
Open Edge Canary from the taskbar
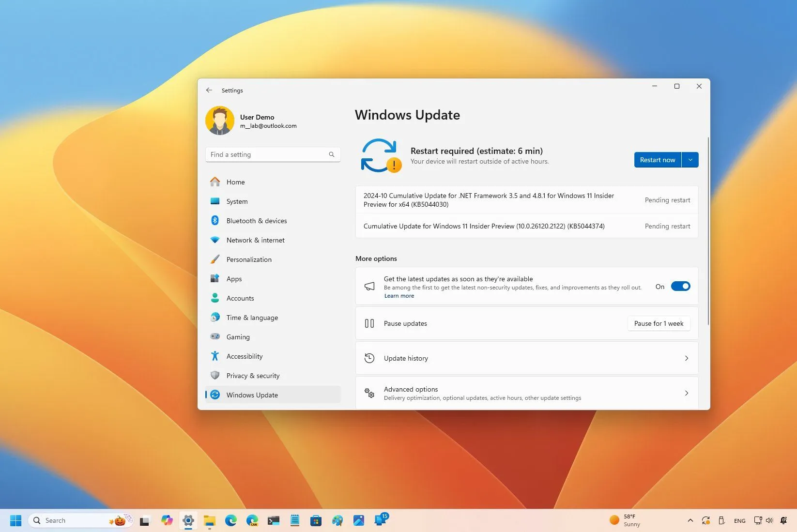click(252, 520)
